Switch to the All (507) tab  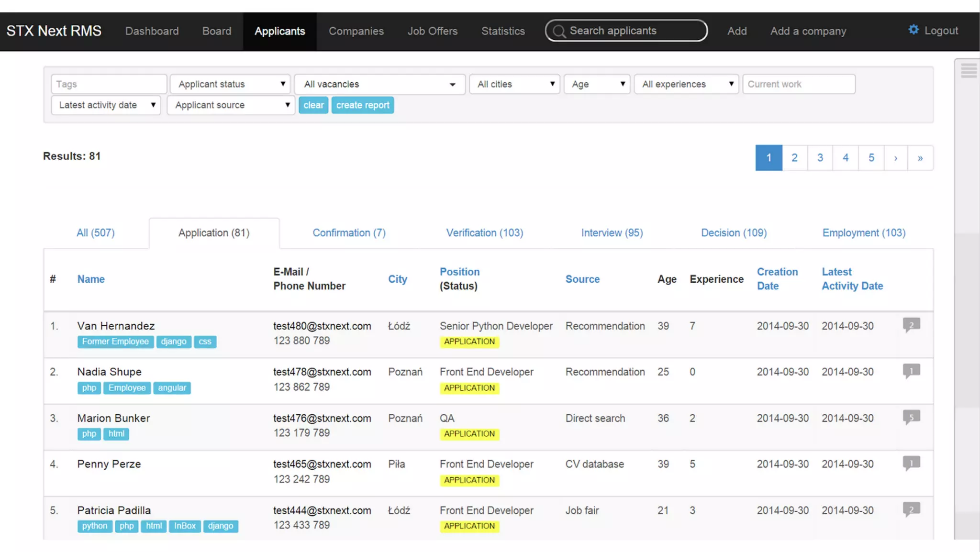coord(96,233)
